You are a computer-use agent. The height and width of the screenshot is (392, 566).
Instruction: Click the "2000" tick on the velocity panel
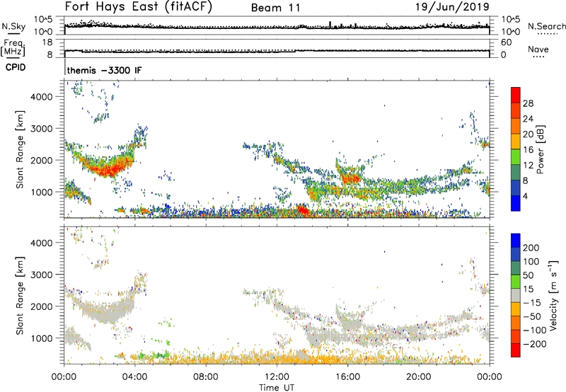(41, 306)
